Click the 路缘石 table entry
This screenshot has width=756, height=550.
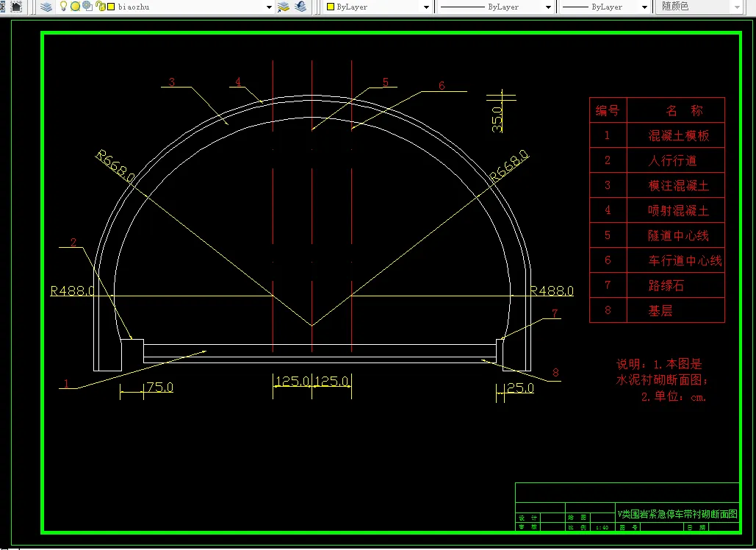[666, 285]
